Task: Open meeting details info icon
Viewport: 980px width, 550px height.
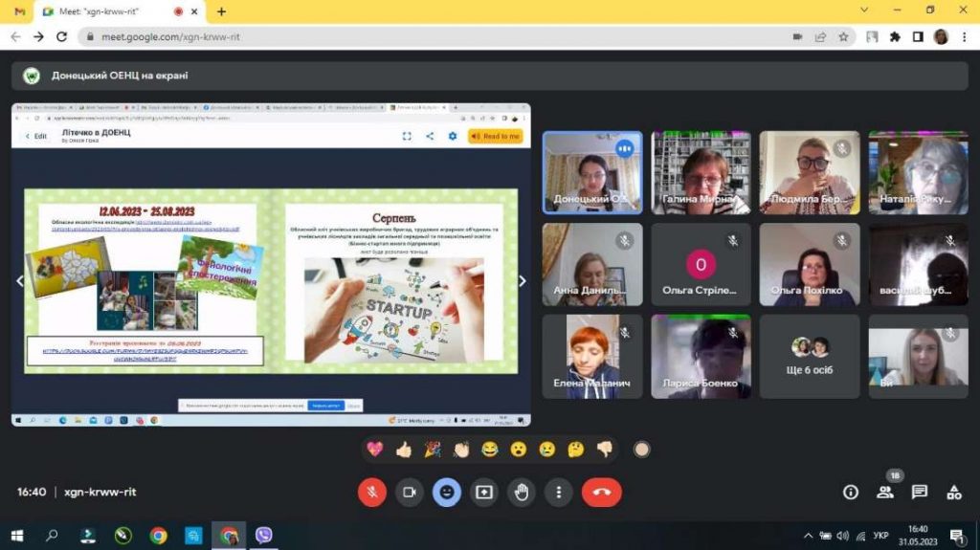Action: 851,493
